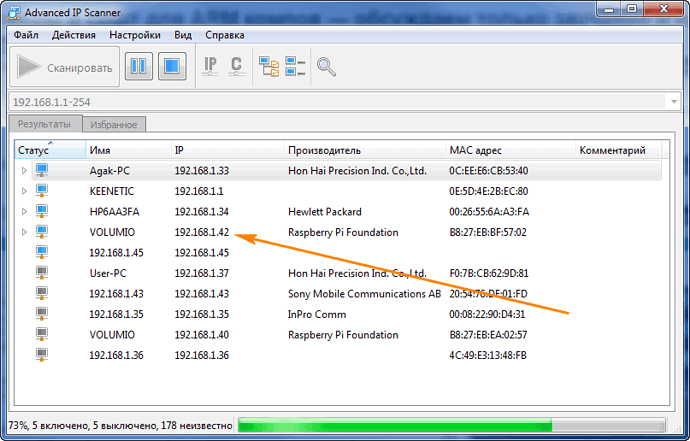690x441 pixels.
Task: Click the collapse all list icon
Action: [x=295, y=66]
